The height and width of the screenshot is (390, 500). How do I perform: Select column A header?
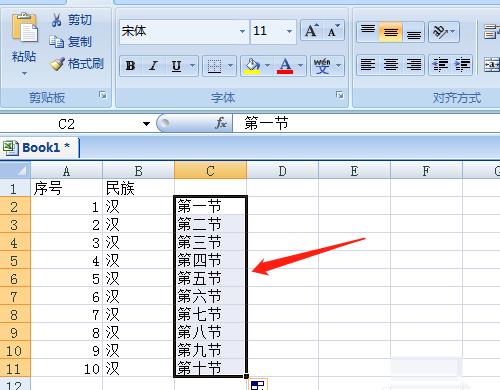point(67,171)
